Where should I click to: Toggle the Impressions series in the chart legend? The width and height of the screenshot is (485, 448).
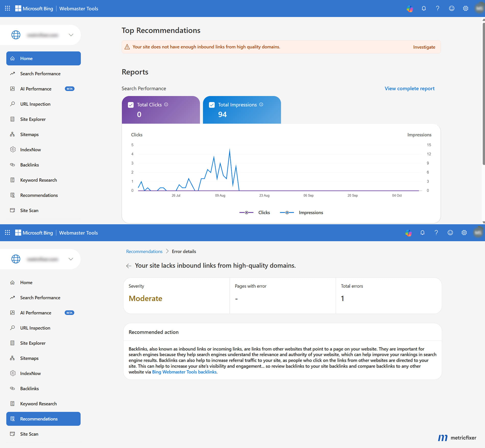click(301, 213)
